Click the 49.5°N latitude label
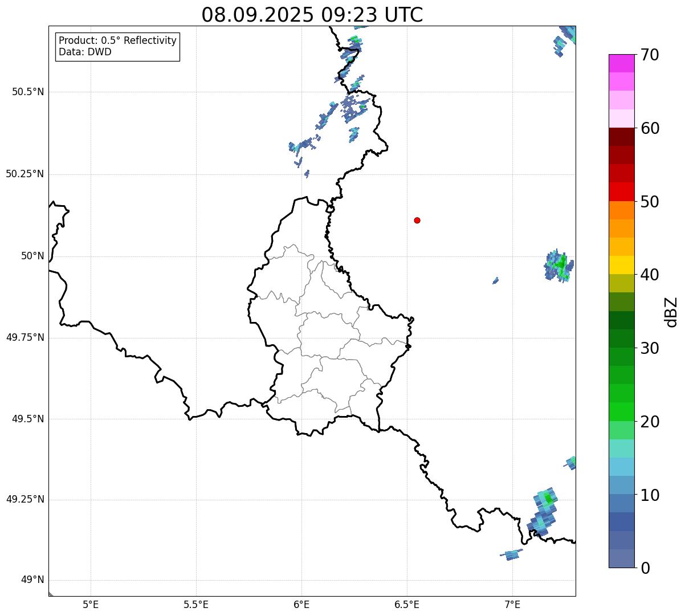The width and height of the screenshot is (685, 616). click(28, 419)
